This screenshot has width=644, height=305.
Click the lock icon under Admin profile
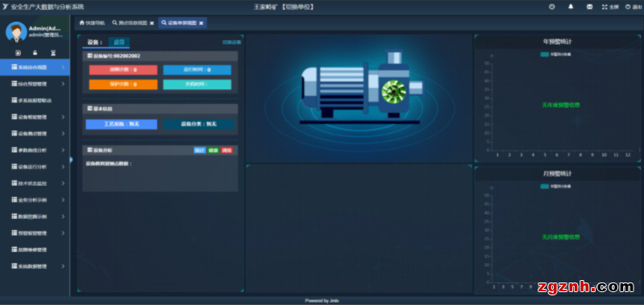tap(35, 53)
